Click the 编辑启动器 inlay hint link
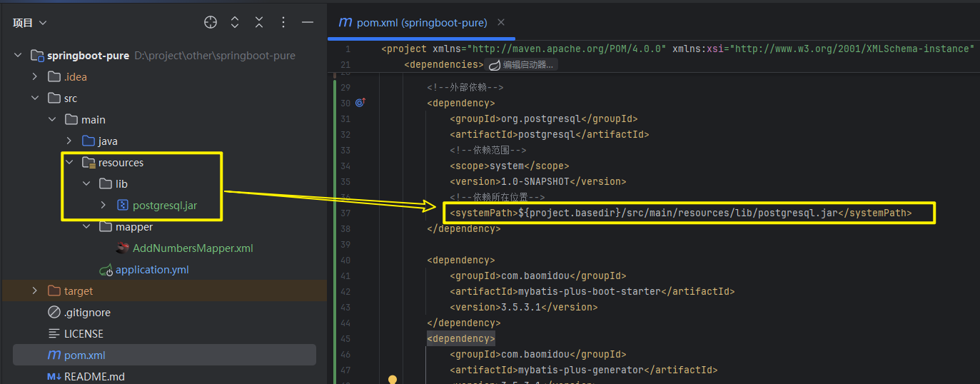980x384 pixels. coord(522,65)
